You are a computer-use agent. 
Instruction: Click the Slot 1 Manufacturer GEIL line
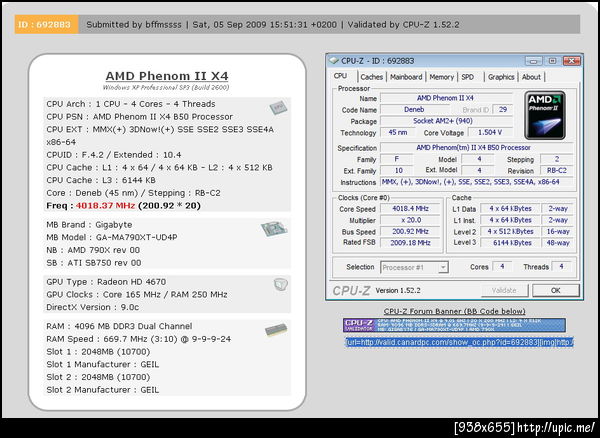pos(103,365)
